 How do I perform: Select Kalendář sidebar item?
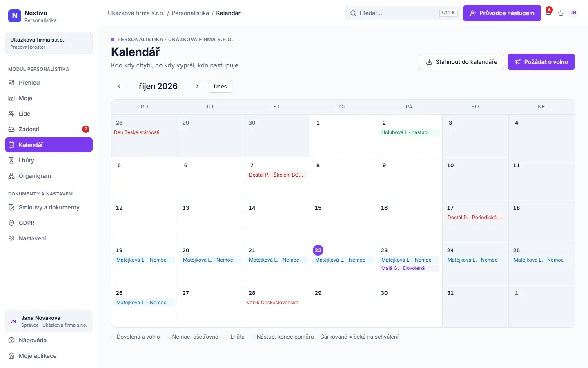click(x=49, y=145)
